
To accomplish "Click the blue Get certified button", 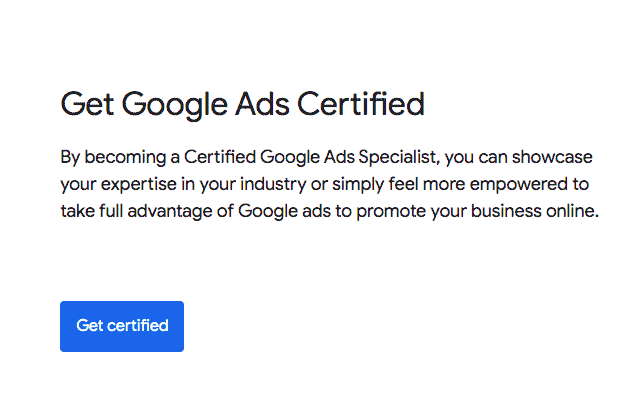I will 122,326.
